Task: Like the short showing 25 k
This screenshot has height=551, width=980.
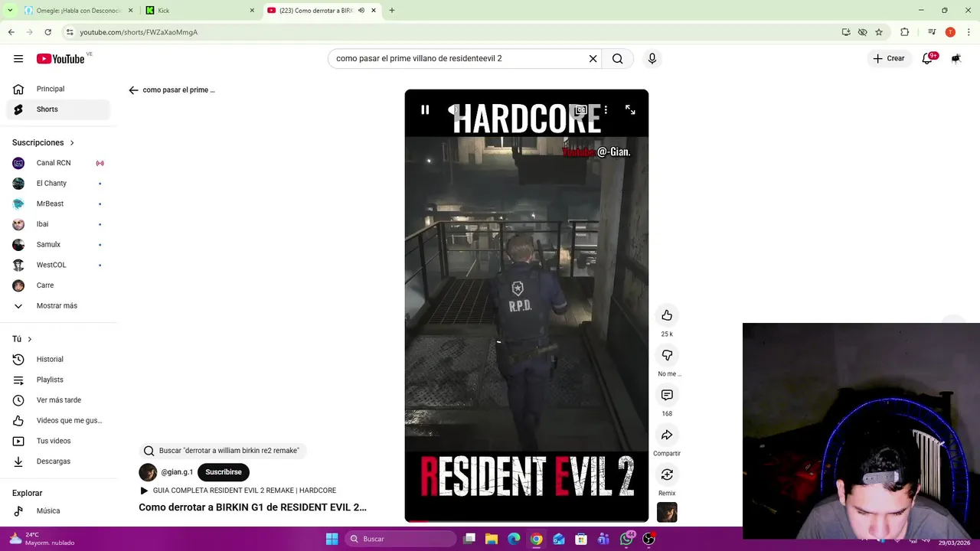Action: [667, 315]
